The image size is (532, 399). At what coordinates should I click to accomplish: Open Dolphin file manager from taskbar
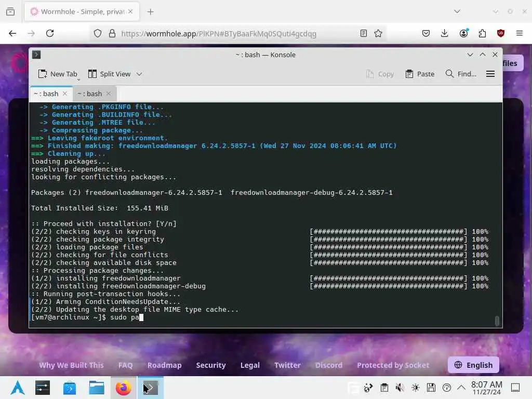click(x=96, y=388)
